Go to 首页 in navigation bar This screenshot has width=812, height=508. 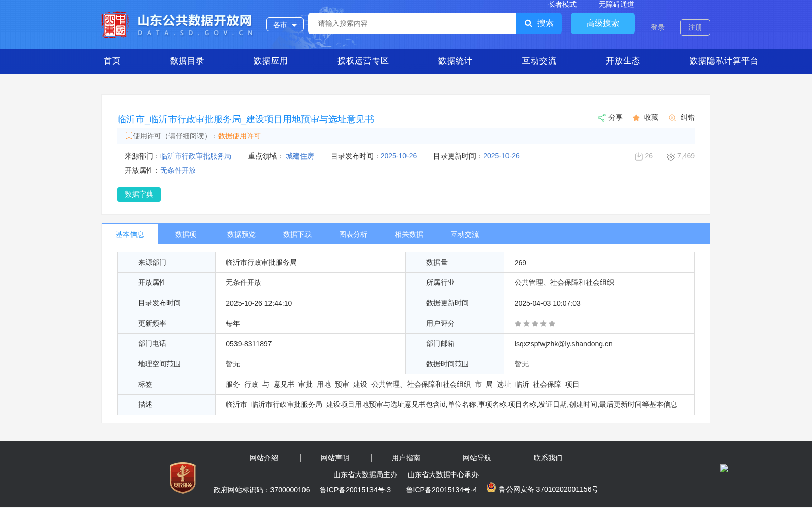(x=112, y=61)
